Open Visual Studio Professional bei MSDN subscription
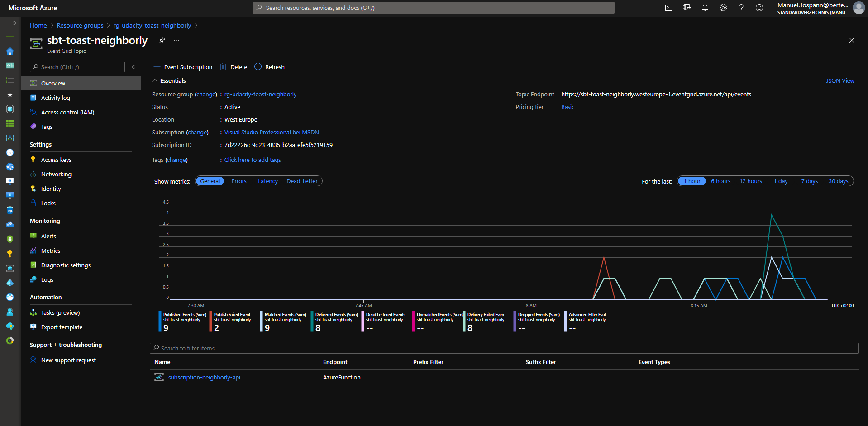 pos(272,133)
